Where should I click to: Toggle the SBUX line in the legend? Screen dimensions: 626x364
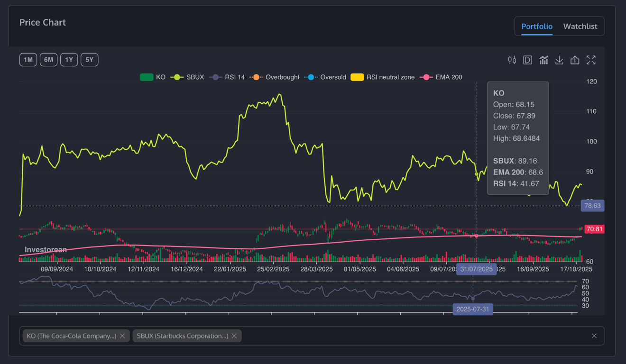[188, 77]
